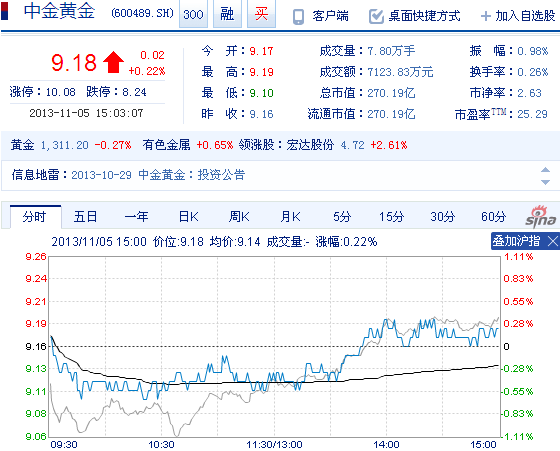The width and height of the screenshot is (560, 451).
Task: Close the 叠加沪指 overlay with X
Action: click(553, 241)
